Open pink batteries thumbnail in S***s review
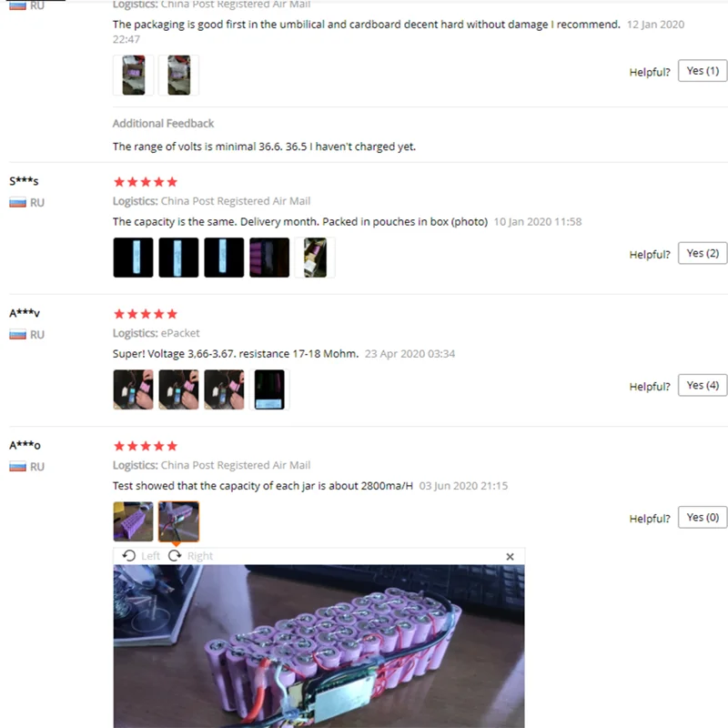Image resolution: width=728 pixels, height=728 pixels. click(x=269, y=258)
